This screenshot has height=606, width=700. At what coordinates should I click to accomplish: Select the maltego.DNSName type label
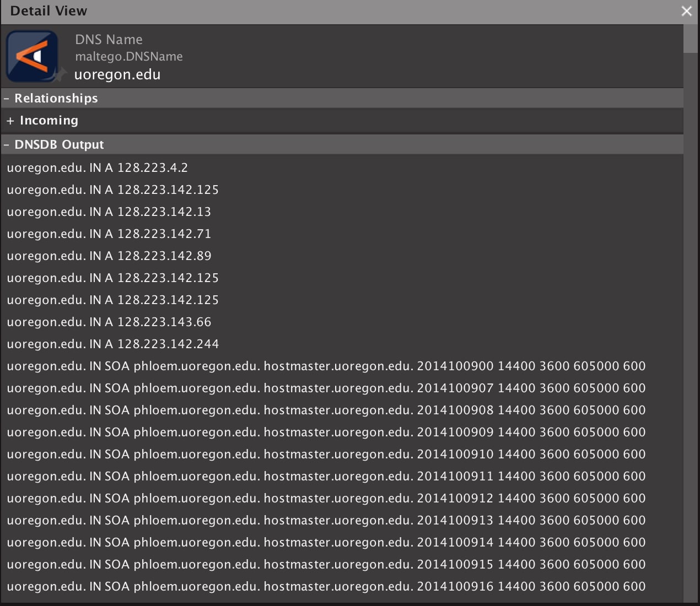(x=129, y=56)
